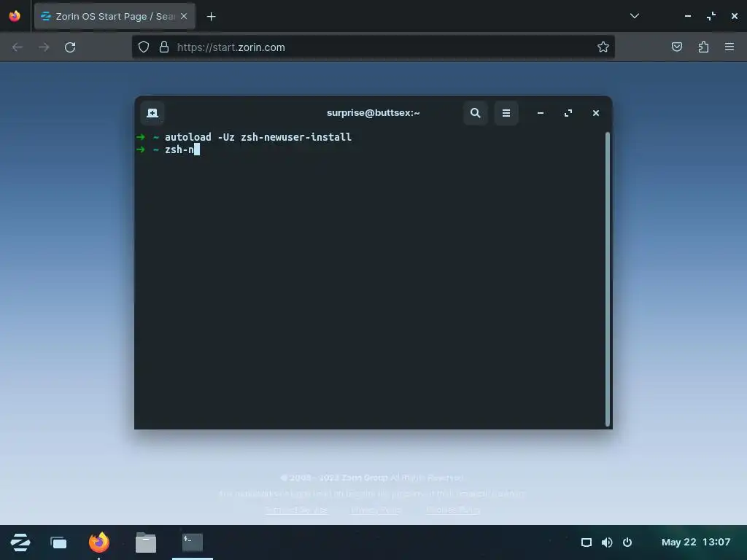Image resolution: width=747 pixels, height=560 pixels.
Task: Open Firefox extensions menu
Action: click(703, 47)
